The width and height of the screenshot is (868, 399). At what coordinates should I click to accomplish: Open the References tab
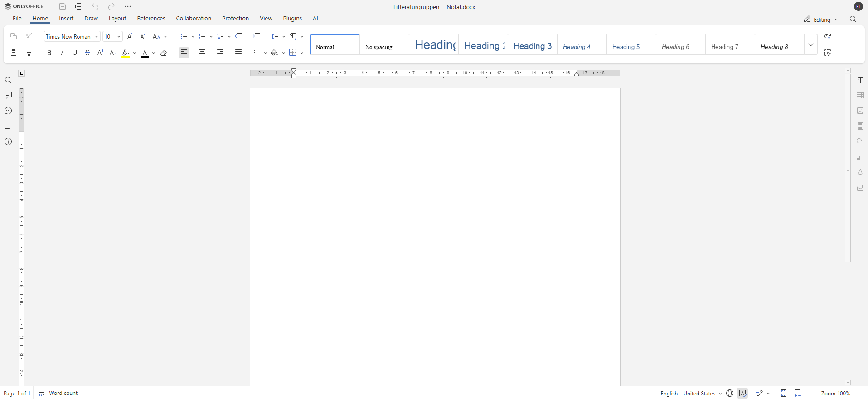(x=151, y=19)
